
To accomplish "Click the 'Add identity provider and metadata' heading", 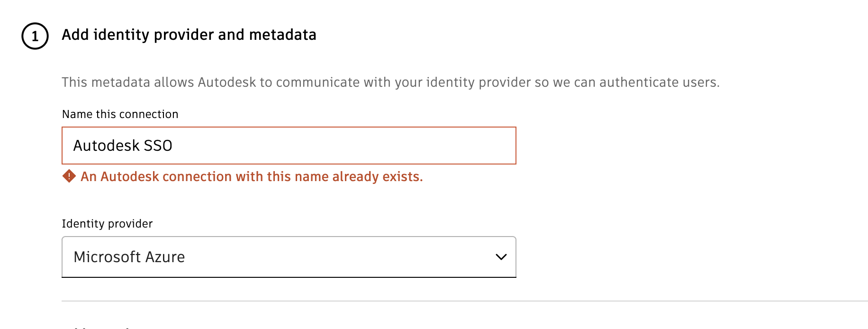I will point(189,35).
